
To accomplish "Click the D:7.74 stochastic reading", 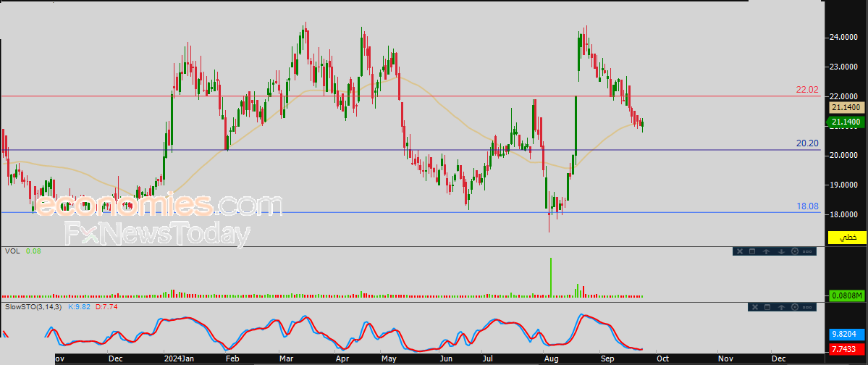I will [106, 306].
